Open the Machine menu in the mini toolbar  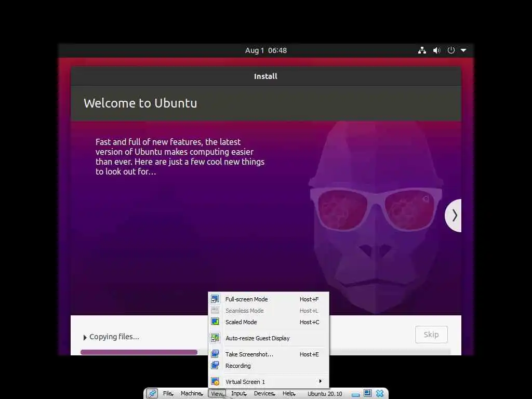(192, 393)
